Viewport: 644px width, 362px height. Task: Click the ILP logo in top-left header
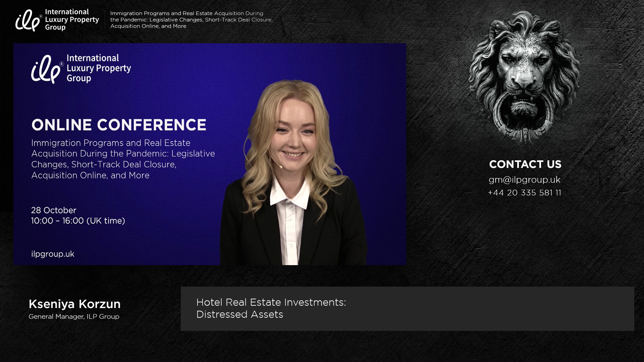[29, 20]
